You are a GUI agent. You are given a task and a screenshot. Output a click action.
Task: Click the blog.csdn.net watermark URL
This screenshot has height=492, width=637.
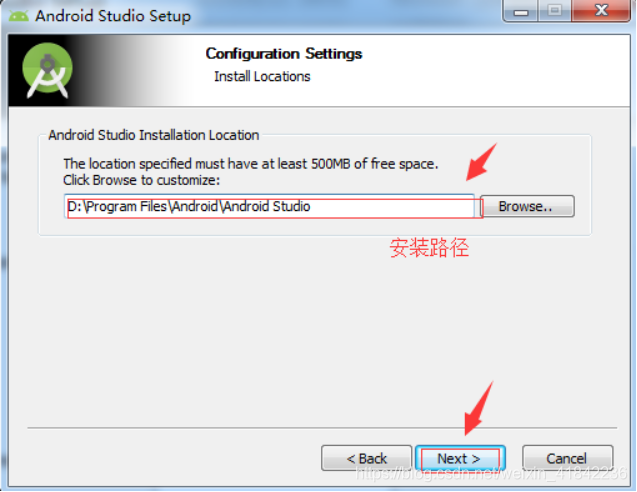[491, 473]
